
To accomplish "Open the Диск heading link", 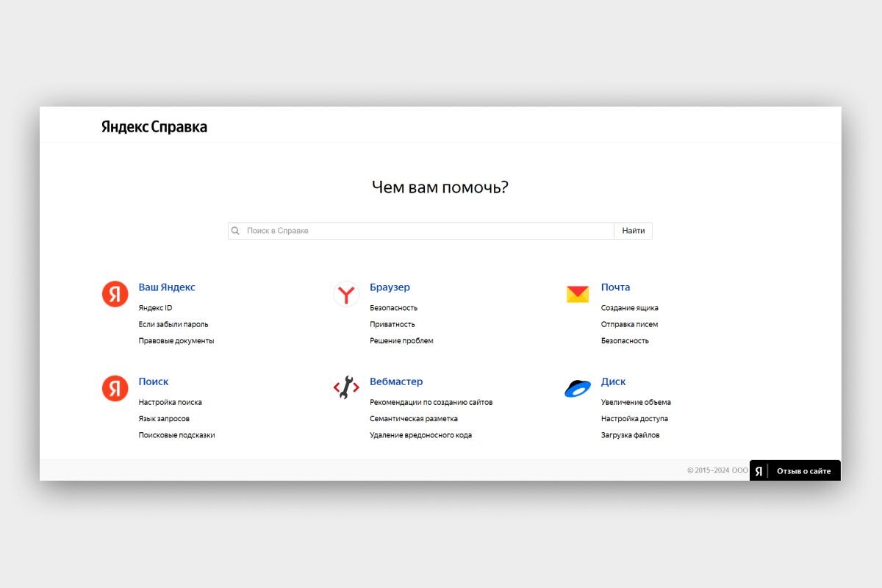I will pos(613,381).
